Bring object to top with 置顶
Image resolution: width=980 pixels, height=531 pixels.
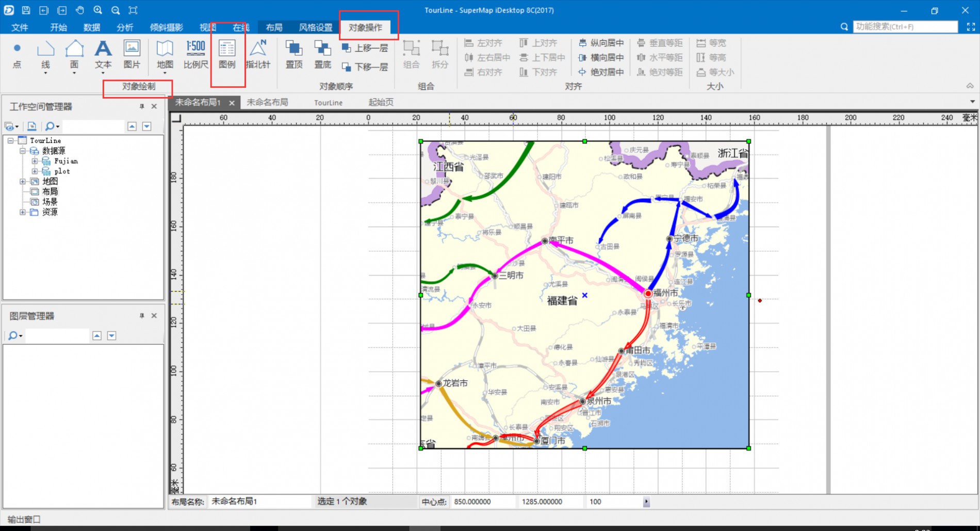(x=294, y=55)
